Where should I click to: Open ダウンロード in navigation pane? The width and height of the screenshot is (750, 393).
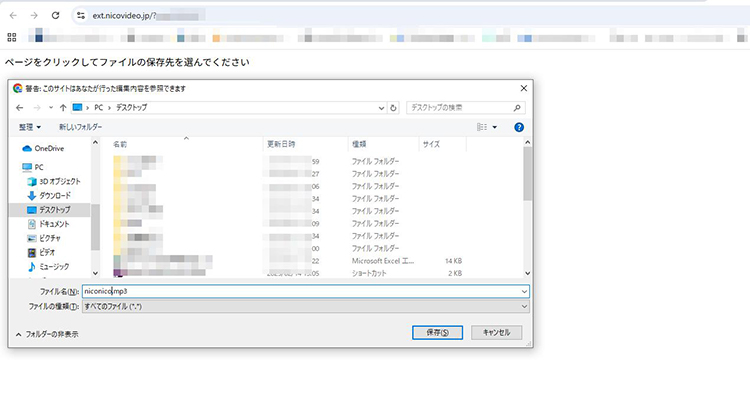[49, 196]
